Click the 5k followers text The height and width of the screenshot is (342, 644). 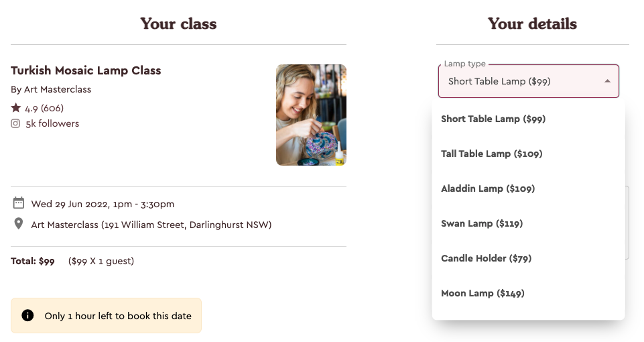[52, 124]
